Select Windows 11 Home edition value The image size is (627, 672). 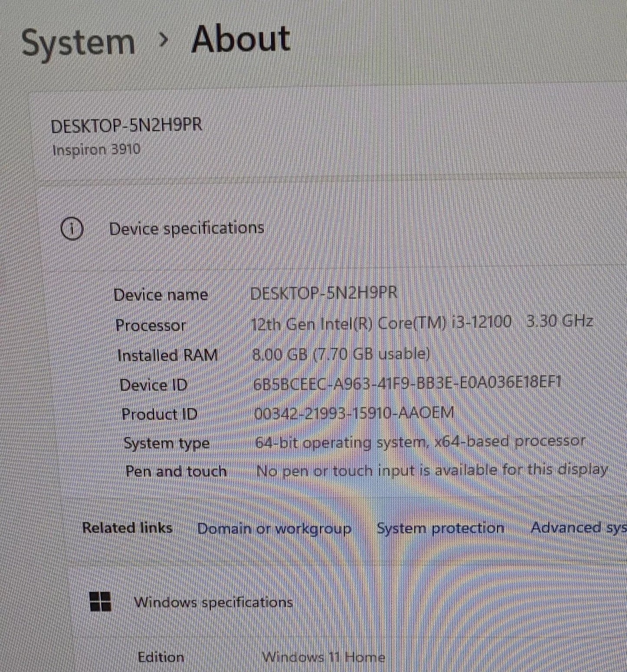click(324, 657)
